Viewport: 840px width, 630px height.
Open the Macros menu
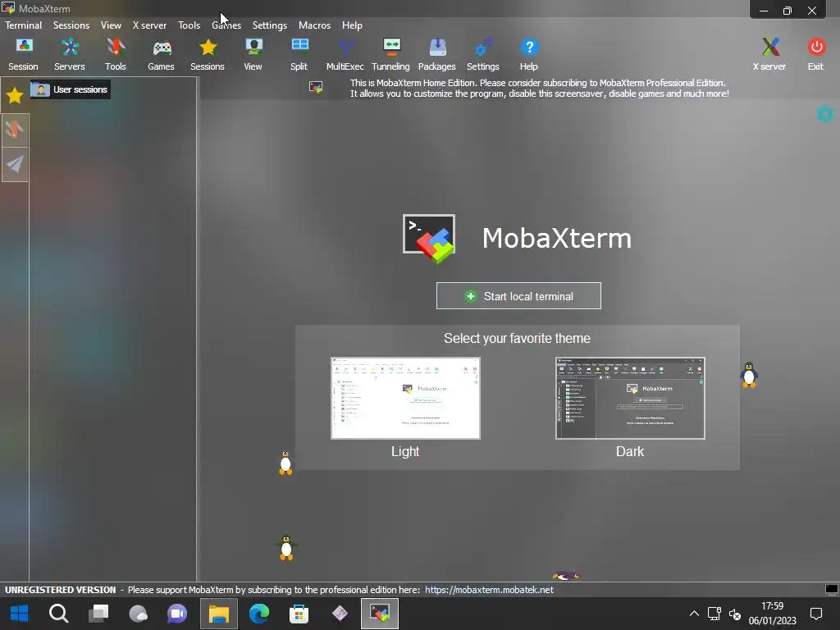coord(314,25)
